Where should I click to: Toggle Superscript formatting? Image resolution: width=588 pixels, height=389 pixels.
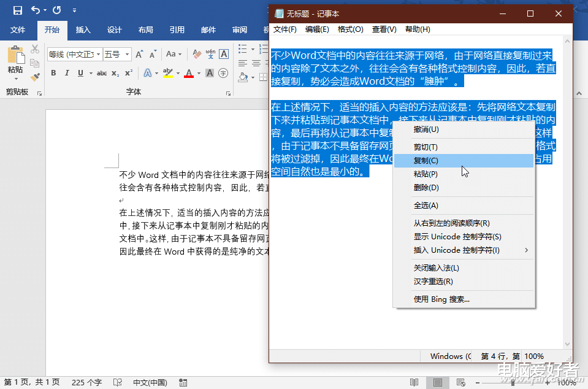tap(129, 73)
